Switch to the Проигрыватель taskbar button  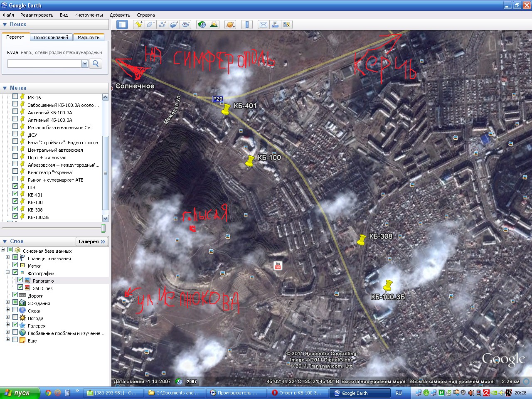tap(236, 393)
